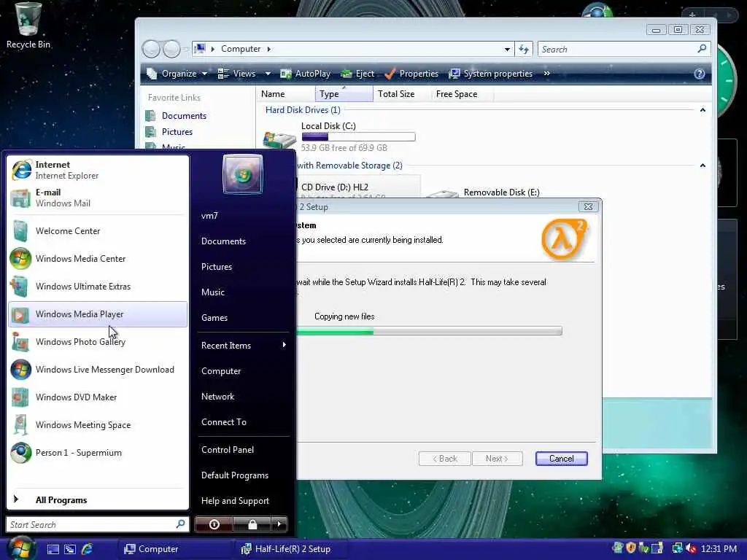
Task: Click Eject in Explorer toolbar
Action: click(357, 74)
